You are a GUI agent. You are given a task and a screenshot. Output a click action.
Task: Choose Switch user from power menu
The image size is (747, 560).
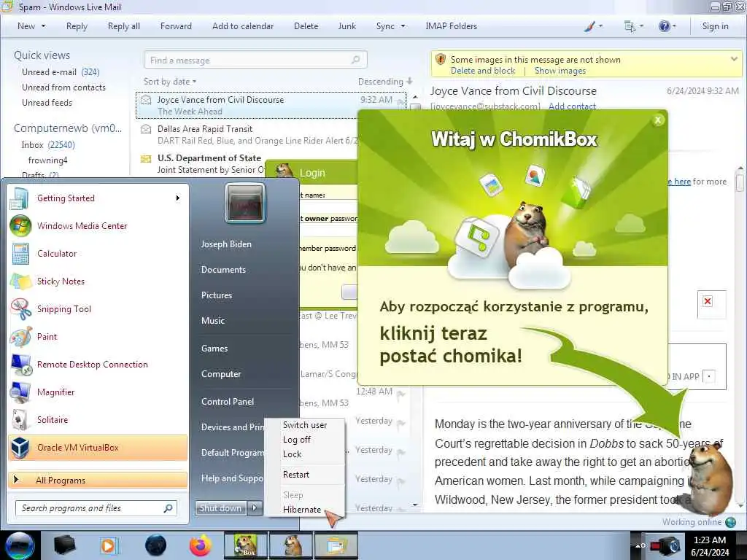tap(305, 425)
